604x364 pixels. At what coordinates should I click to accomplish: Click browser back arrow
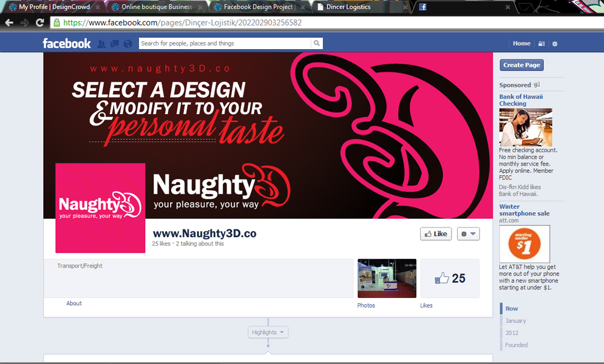coord(9,22)
